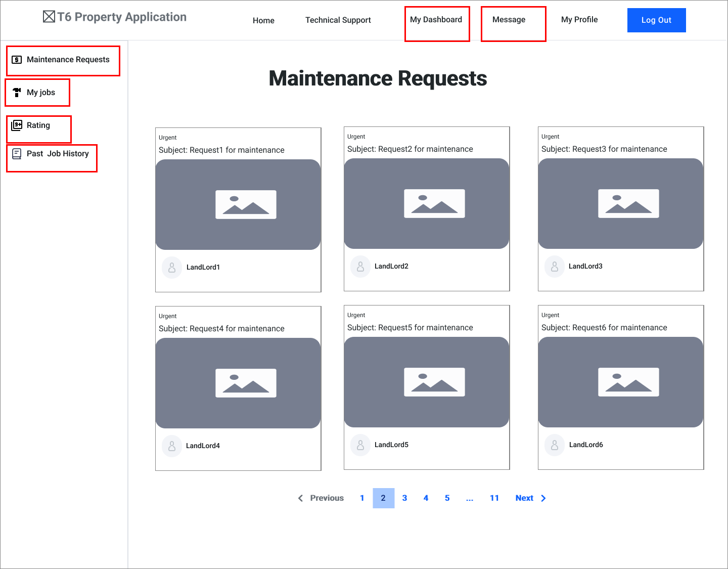Click the LandLord6 name label

pos(586,445)
